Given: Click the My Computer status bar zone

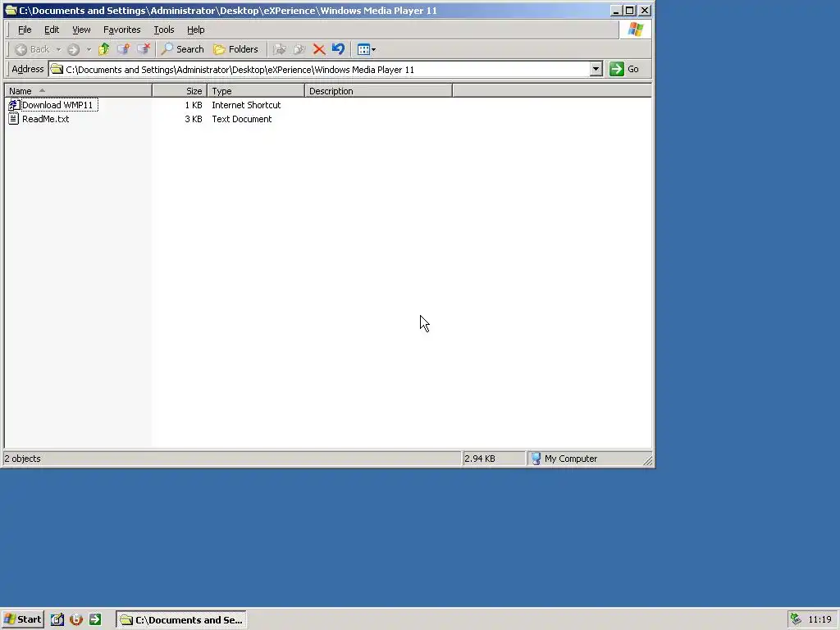Looking at the screenshot, I should click(x=570, y=459).
